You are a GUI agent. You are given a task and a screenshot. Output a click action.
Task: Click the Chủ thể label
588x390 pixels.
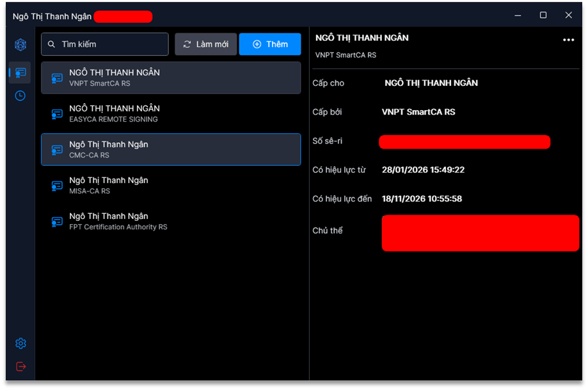pyautogui.click(x=328, y=231)
